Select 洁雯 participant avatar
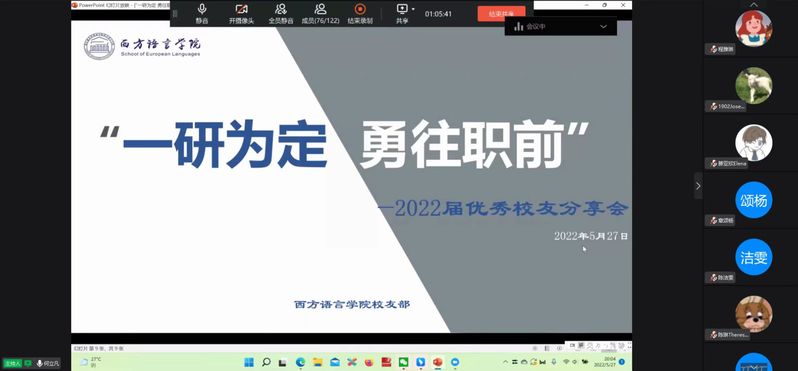Screen dimensions: 798x371 (x=753, y=257)
